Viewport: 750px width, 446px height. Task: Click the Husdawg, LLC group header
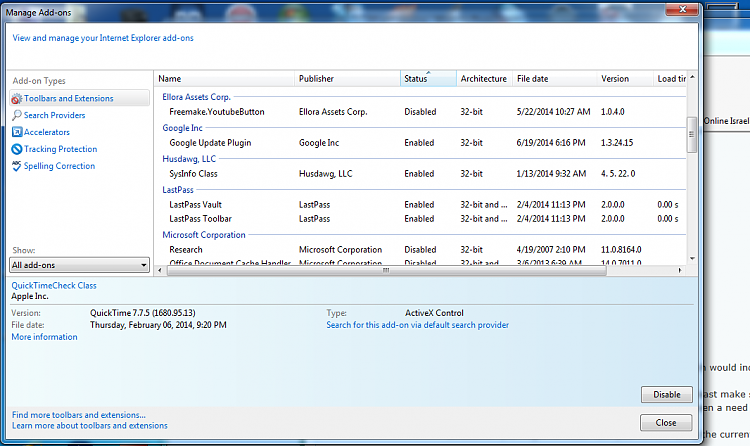click(x=189, y=159)
